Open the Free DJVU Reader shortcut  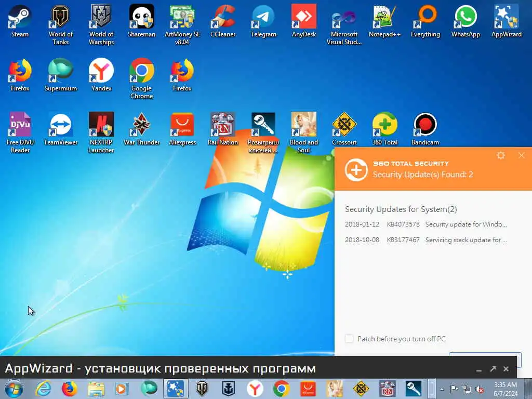pyautogui.click(x=20, y=132)
